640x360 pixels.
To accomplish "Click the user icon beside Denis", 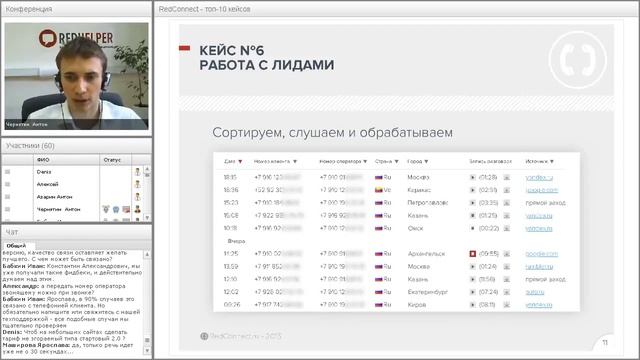I will 138,172.
